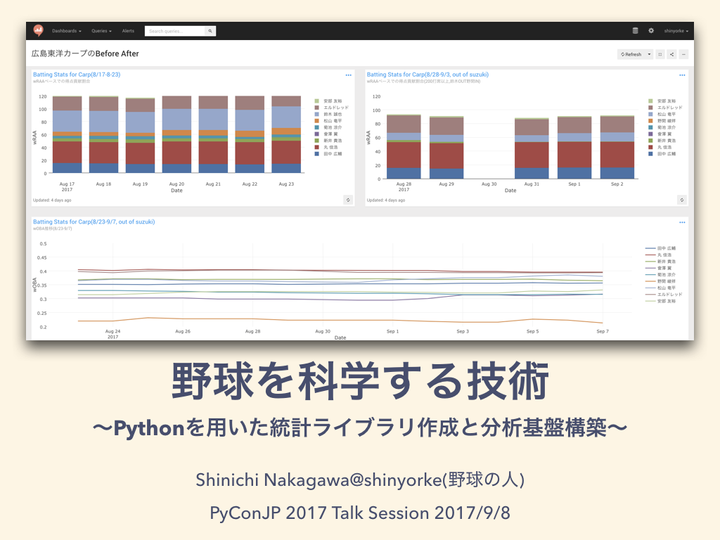
Task: Toggle エルドレッド legend entry in 8/17-8/23 chart
Action: (331, 107)
